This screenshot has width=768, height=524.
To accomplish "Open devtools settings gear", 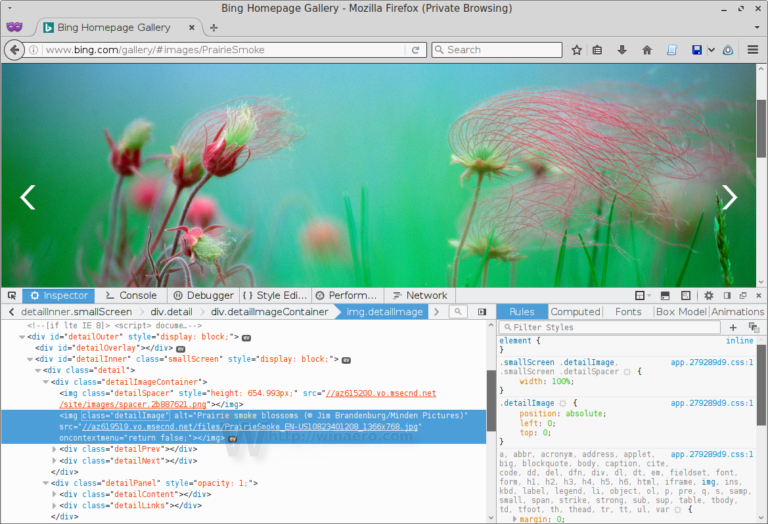I will (x=709, y=295).
